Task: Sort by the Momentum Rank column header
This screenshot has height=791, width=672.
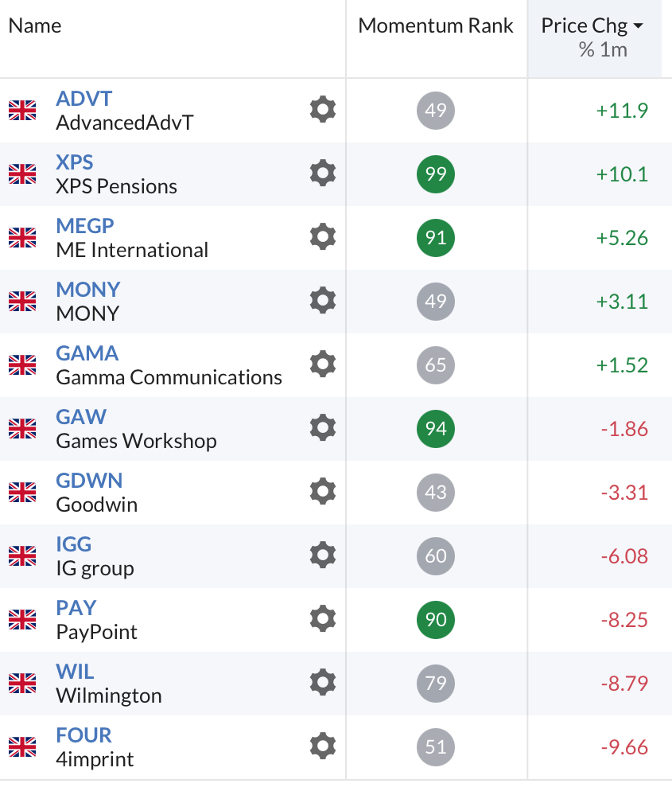Action: coord(436,25)
